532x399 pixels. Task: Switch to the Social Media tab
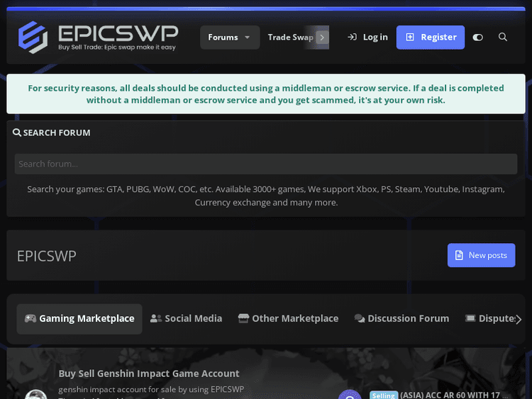[x=186, y=319]
